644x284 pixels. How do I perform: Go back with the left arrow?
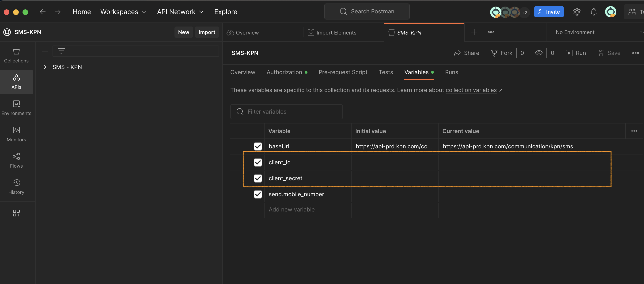43,12
